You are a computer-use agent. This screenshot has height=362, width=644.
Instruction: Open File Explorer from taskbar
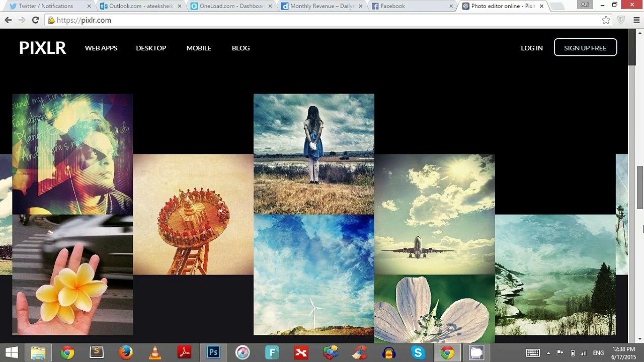pos(38,352)
